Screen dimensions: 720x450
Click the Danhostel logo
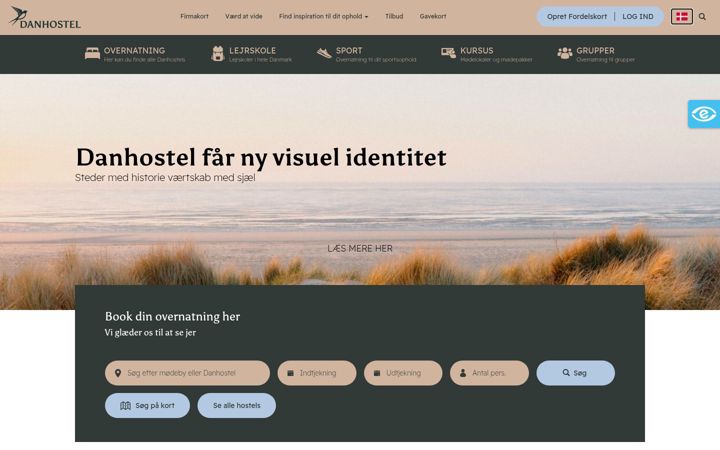pyautogui.click(x=45, y=17)
